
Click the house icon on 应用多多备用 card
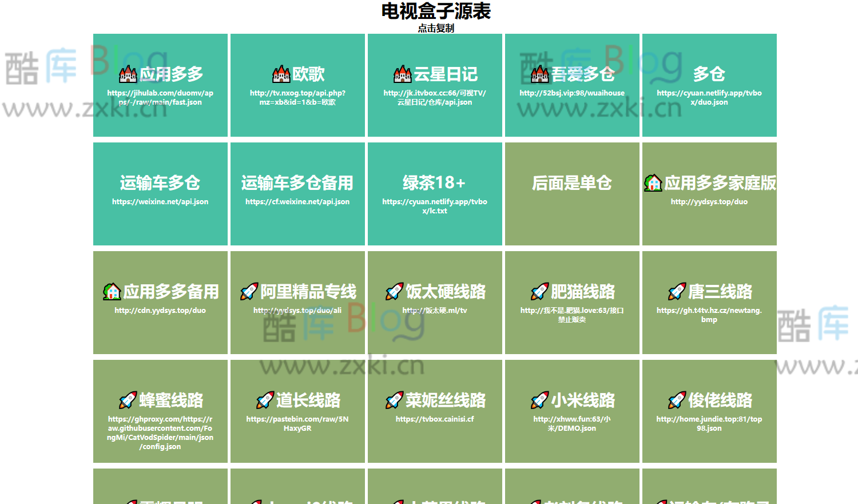(112, 291)
